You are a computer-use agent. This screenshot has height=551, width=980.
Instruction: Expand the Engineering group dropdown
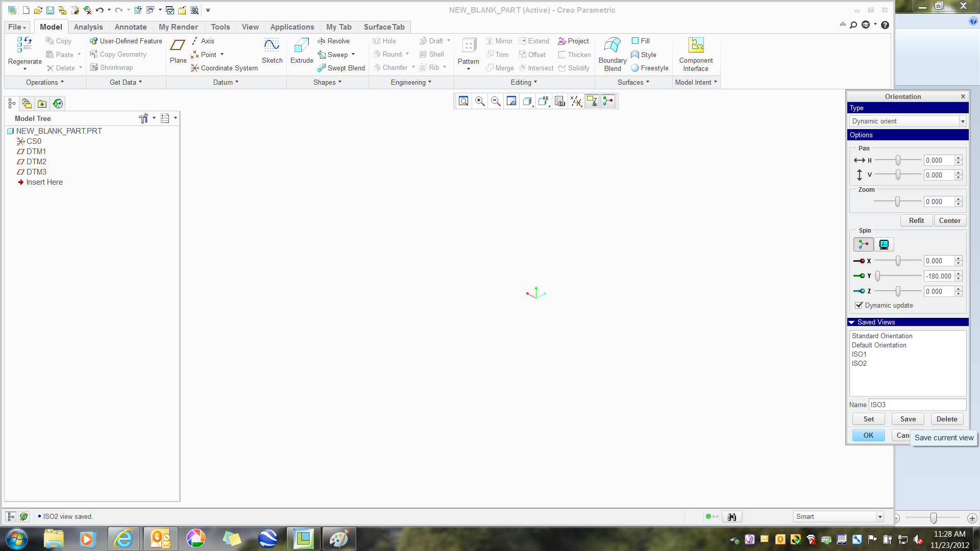411,82
